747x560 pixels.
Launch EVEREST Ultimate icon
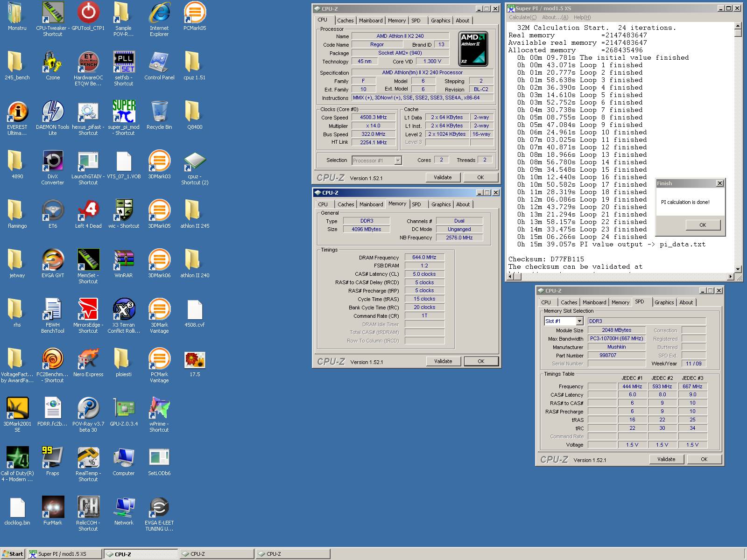[17, 112]
